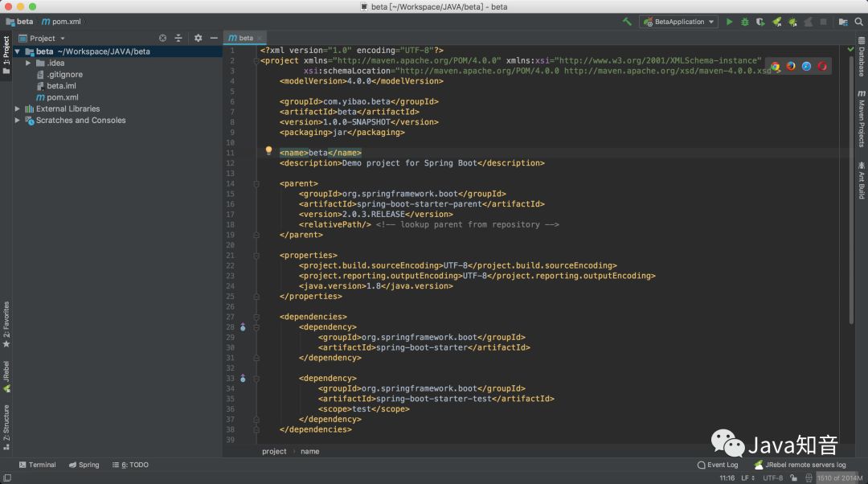Click the gutter dependency icon on line 33
Image resolution: width=868 pixels, height=484 pixels.
(243, 378)
